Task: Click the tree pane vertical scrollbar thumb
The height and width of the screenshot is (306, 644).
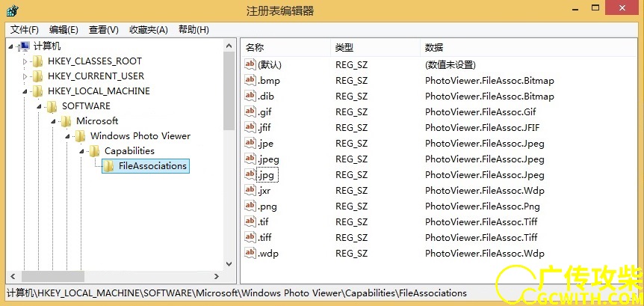Action: pos(229,91)
